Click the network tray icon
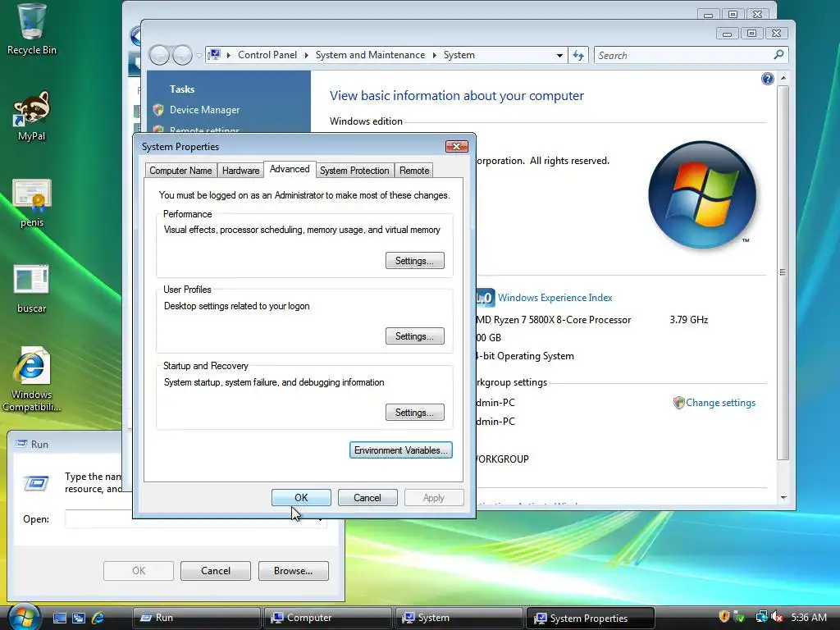The width and height of the screenshot is (840, 630). [761, 617]
